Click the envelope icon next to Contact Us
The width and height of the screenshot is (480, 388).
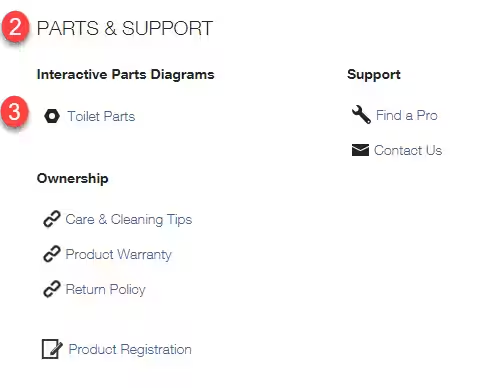(x=360, y=150)
